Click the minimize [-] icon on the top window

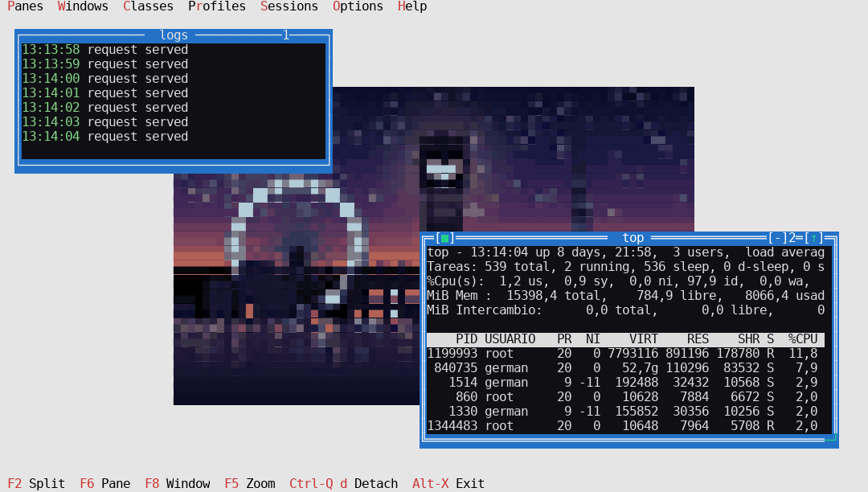(x=777, y=239)
